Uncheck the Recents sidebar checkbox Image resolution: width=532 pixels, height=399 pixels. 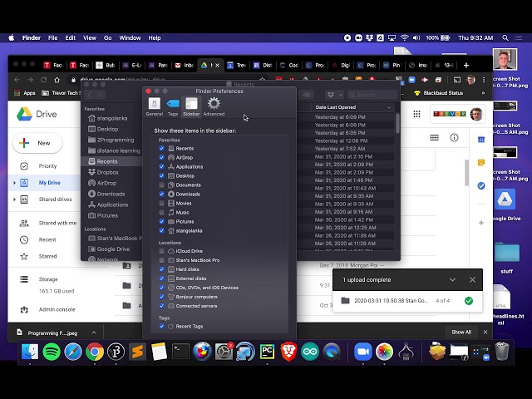tap(162, 148)
